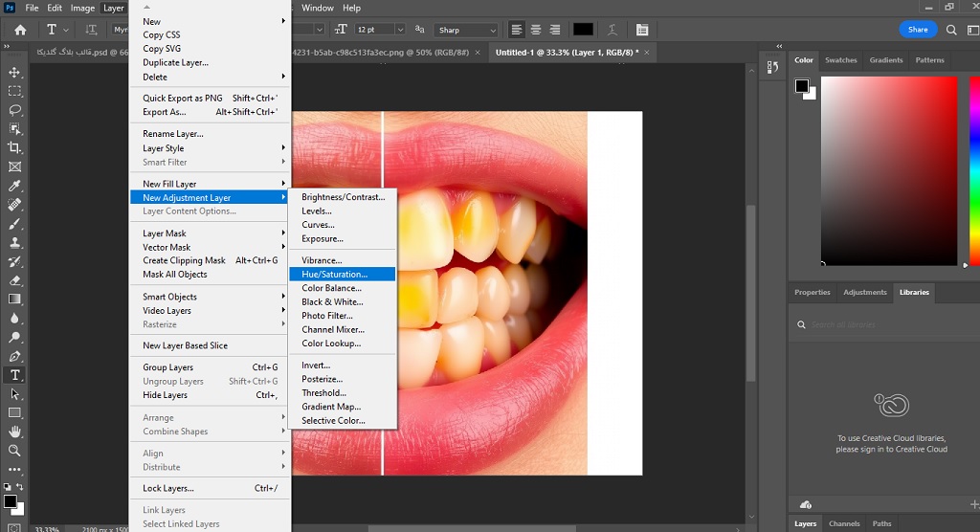Select the Blur tool
Screen dimensions: 980x532
pyautogui.click(x=15, y=319)
